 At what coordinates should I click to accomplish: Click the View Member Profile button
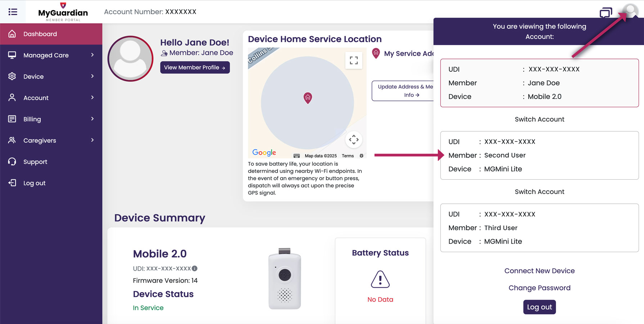(195, 67)
